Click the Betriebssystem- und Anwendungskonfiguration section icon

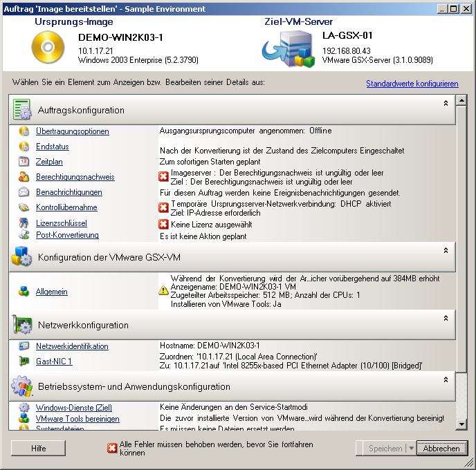[x=22, y=386]
